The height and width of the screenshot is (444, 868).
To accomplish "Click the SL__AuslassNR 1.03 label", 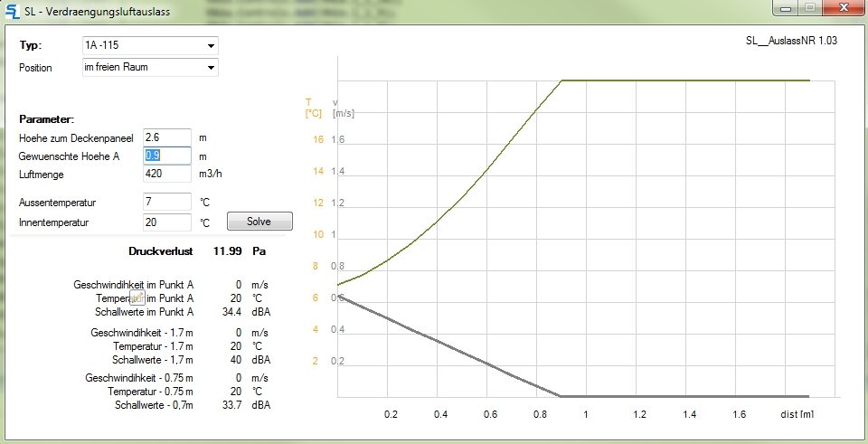I will (791, 42).
